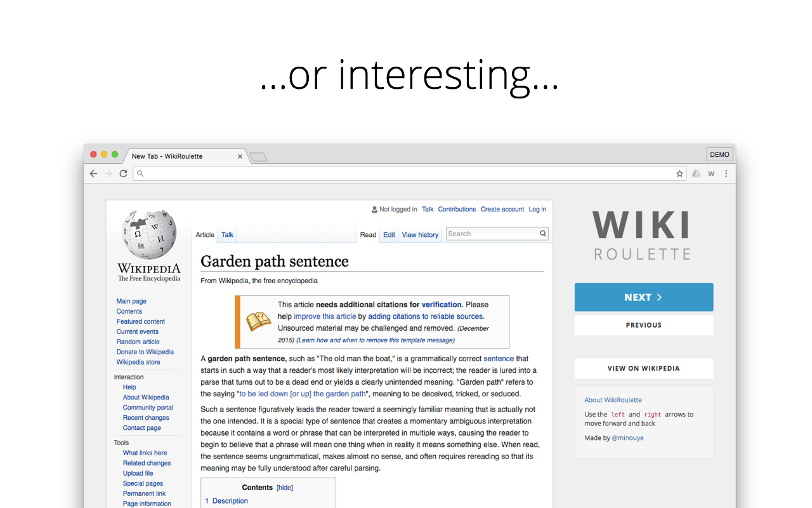The image size is (812, 508).
Task: Click inside the Wikipedia search field
Action: tap(492, 233)
